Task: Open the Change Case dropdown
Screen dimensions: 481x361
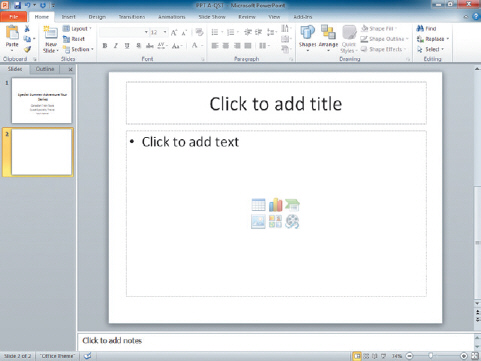Action: (x=177, y=46)
